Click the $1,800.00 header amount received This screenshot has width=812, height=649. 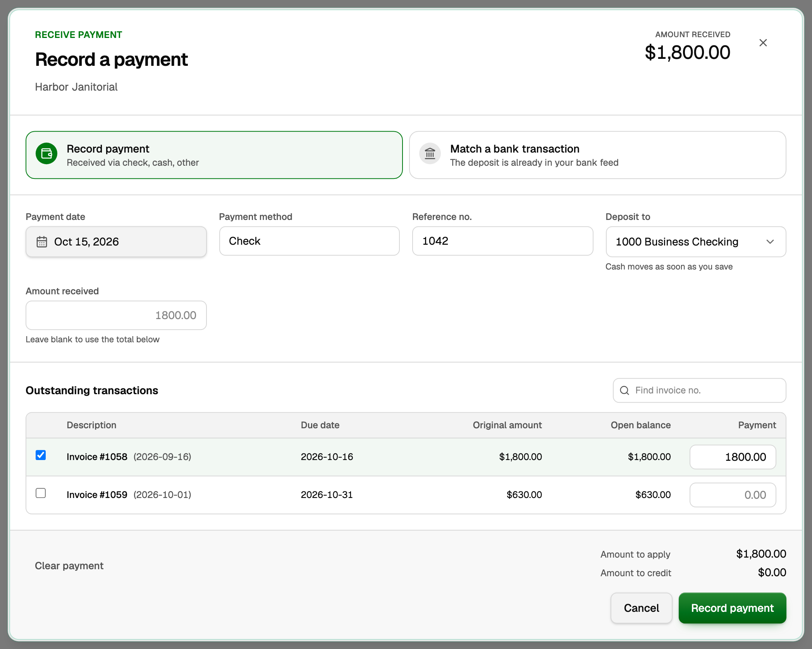click(688, 52)
